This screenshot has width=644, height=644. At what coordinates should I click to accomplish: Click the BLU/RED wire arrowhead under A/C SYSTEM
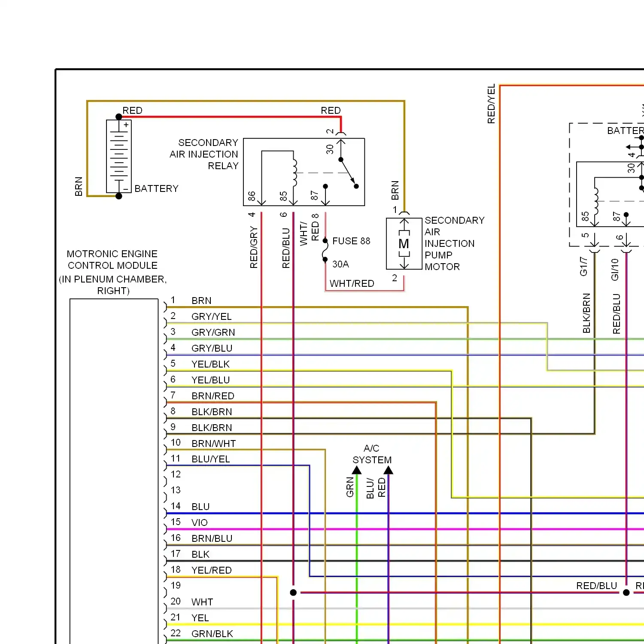click(x=388, y=470)
